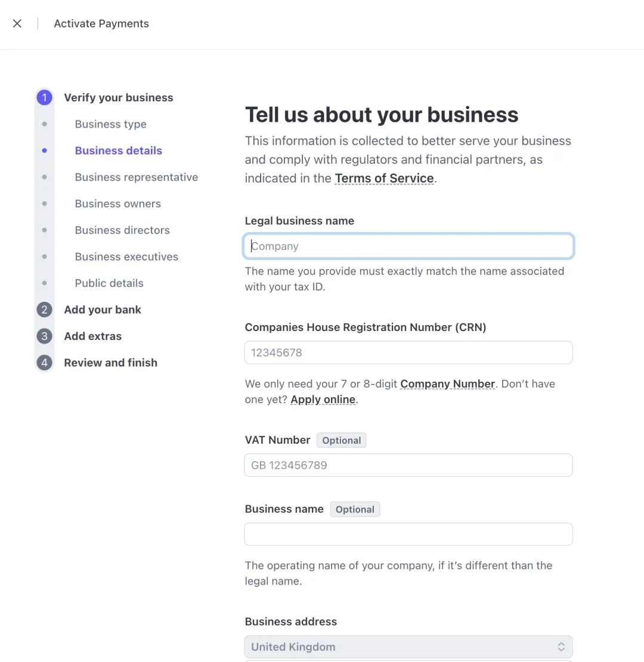This screenshot has height=662, width=644.
Task: Go to Add your bank step
Action: (103, 310)
